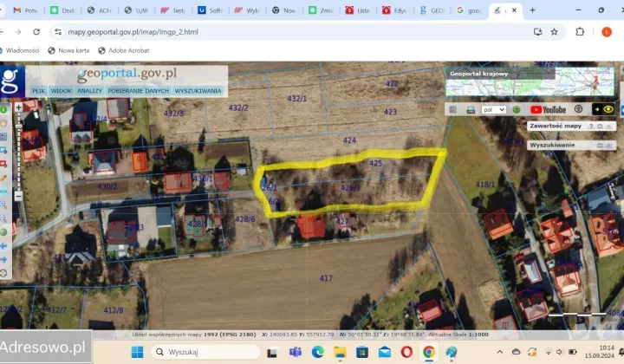
Task: Open the Adobe Acrobat bookmark
Action: click(124, 50)
